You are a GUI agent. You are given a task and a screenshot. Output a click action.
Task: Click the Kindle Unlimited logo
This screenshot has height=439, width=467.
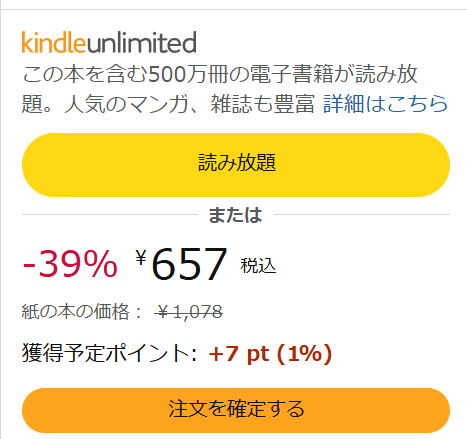(109, 42)
